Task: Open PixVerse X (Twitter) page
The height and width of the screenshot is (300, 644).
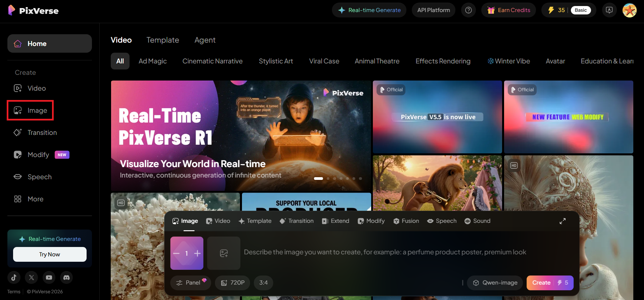Action: coord(32,278)
